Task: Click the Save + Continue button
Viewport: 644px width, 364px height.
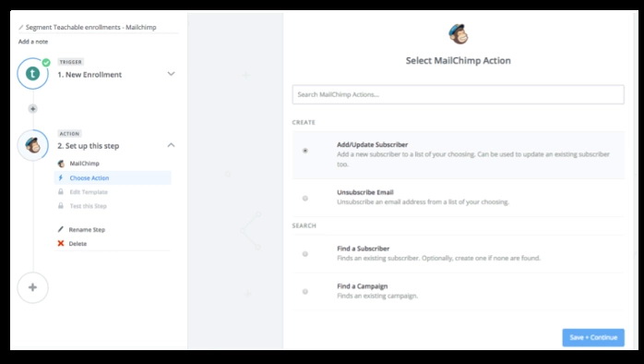Action: click(593, 337)
